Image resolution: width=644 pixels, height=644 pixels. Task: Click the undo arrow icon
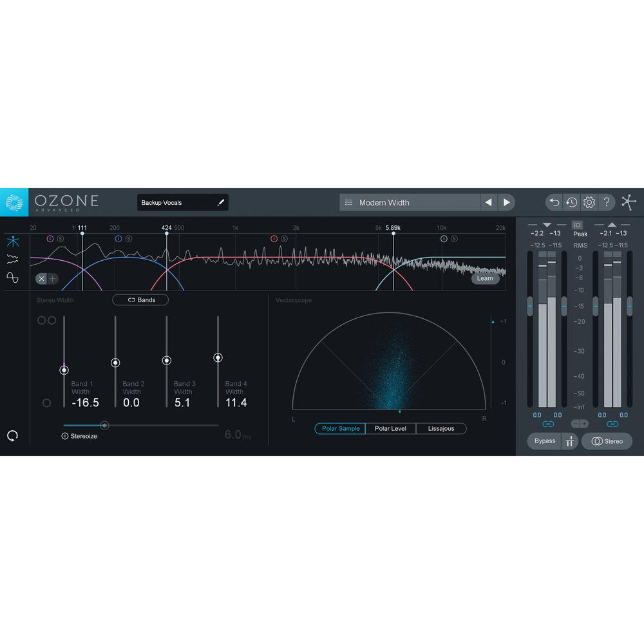[x=554, y=202]
